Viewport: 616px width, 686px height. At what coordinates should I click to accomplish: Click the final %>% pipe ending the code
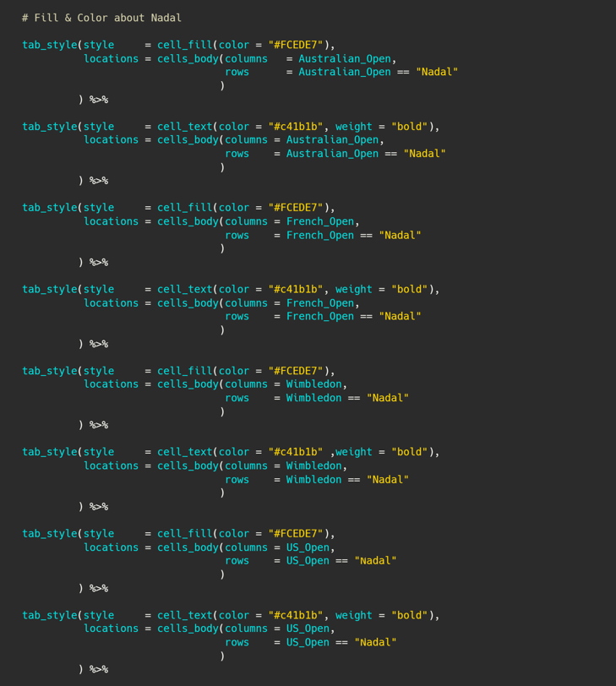(x=99, y=669)
